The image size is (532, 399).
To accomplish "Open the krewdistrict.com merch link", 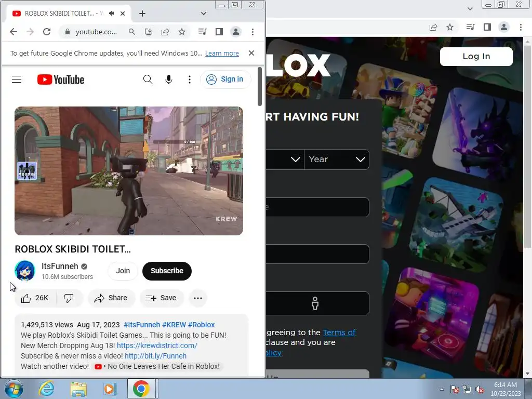I will click(157, 345).
